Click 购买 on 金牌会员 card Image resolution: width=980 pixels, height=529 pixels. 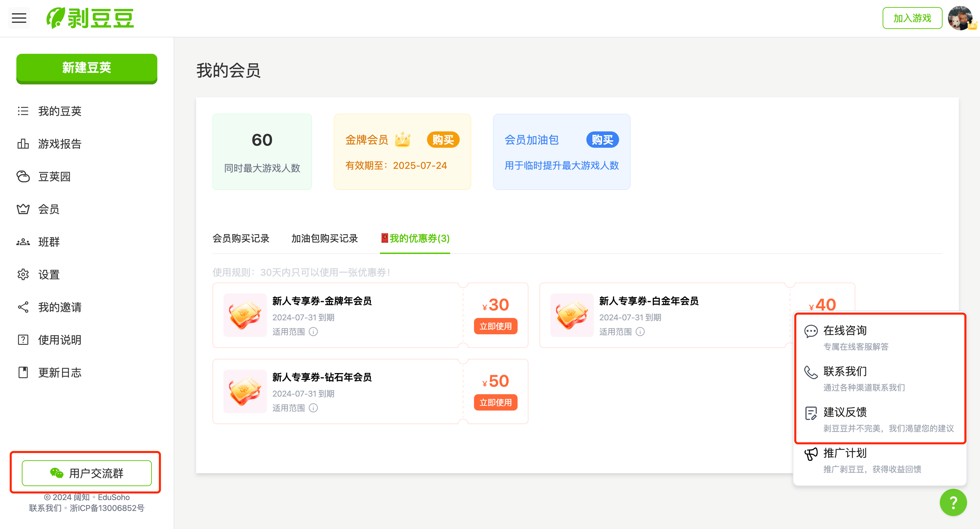tap(443, 140)
